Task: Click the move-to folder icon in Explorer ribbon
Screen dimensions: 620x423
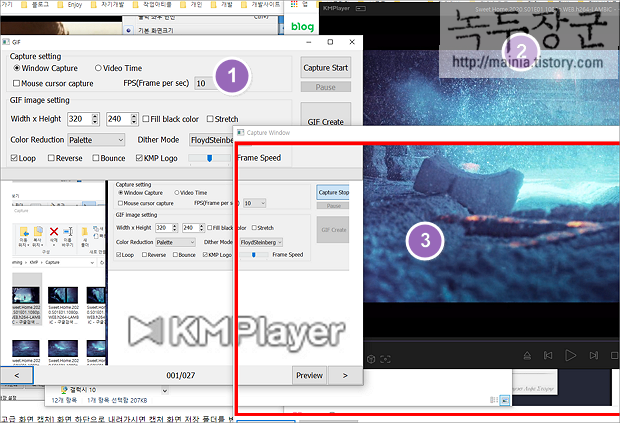Action: pos(24,231)
